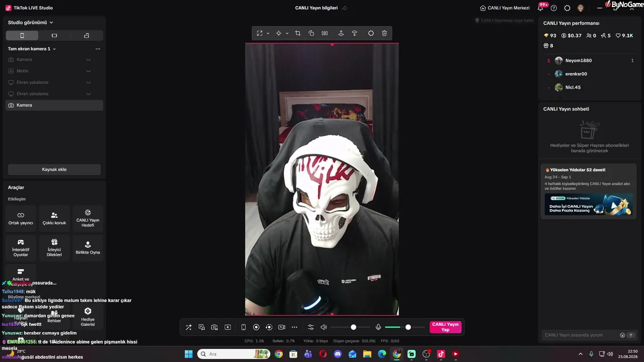Move the selected source down one layer

[354, 33]
